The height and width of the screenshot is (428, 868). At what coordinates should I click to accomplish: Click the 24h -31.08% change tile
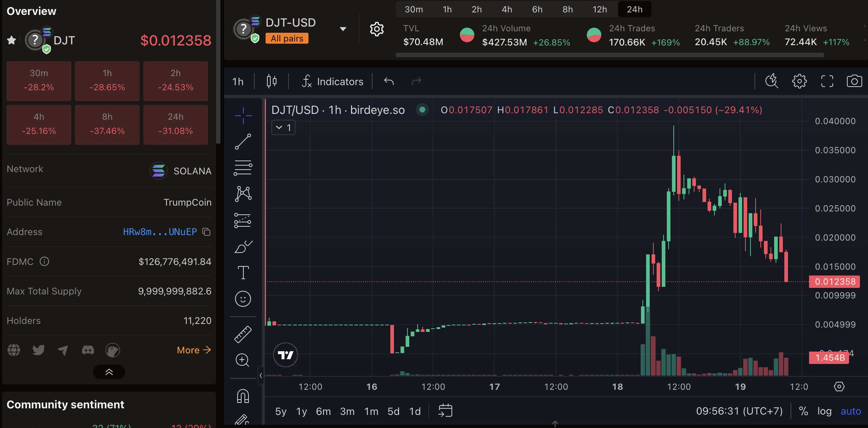[x=176, y=124]
